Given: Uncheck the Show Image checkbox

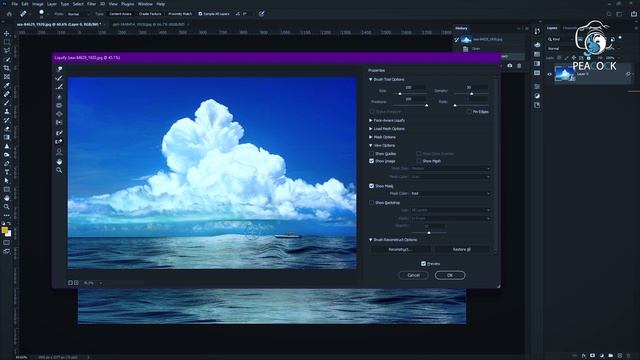Looking at the screenshot, I should (371, 161).
